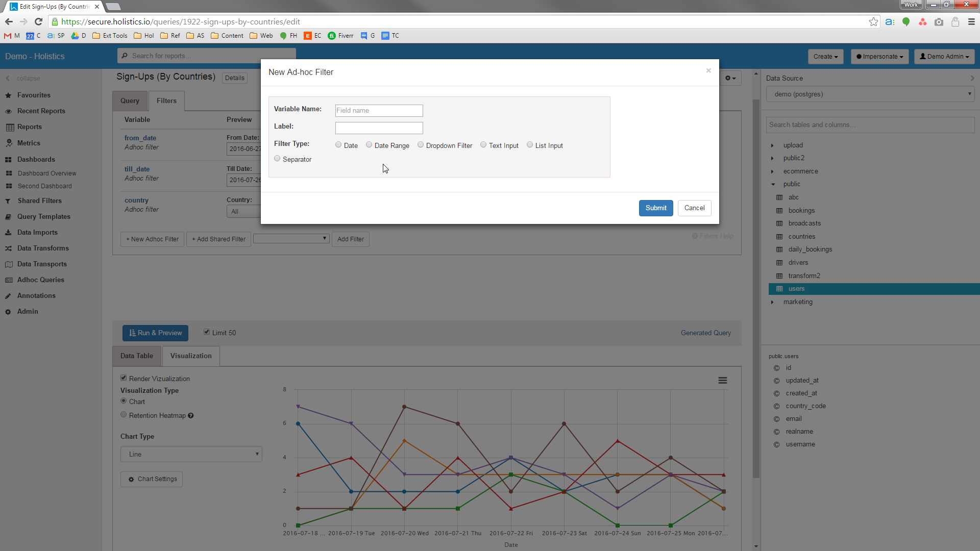Click the browser reload icon
Screen dimensions: 980x551
point(38,22)
